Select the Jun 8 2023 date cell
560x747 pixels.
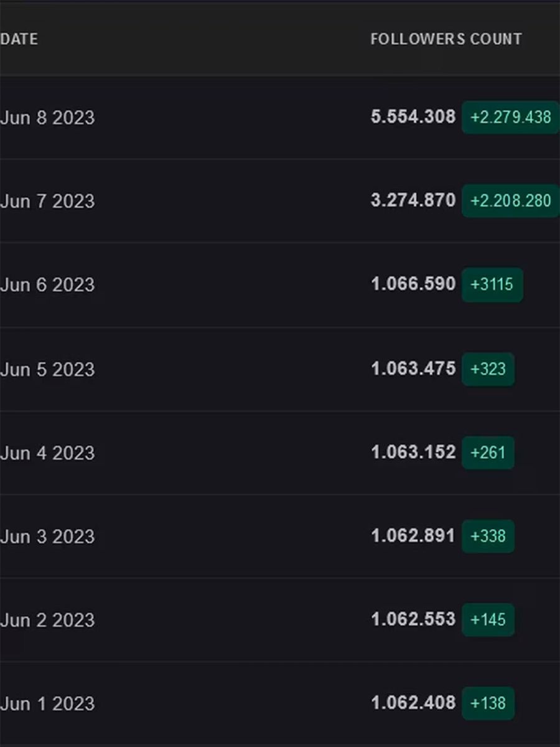click(x=48, y=118)
